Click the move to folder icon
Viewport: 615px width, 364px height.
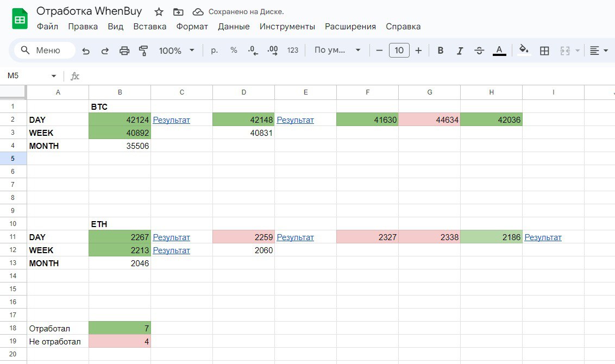click(178, 12)
